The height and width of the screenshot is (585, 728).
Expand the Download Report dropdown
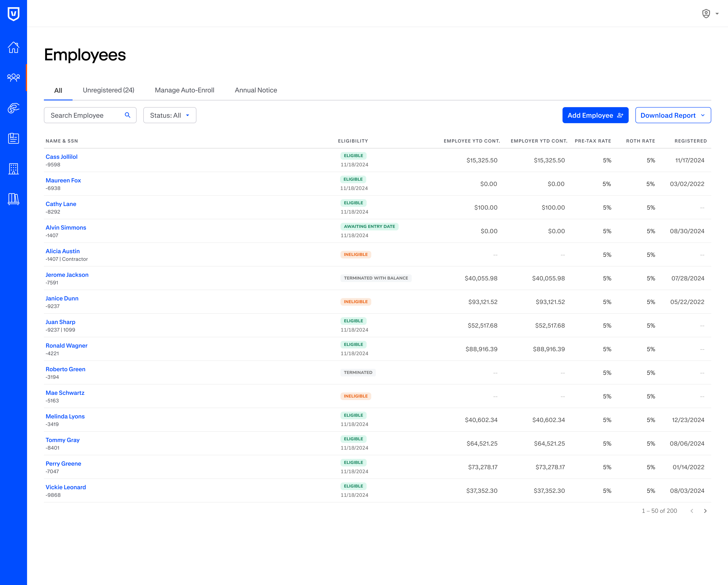click(673, 115)
